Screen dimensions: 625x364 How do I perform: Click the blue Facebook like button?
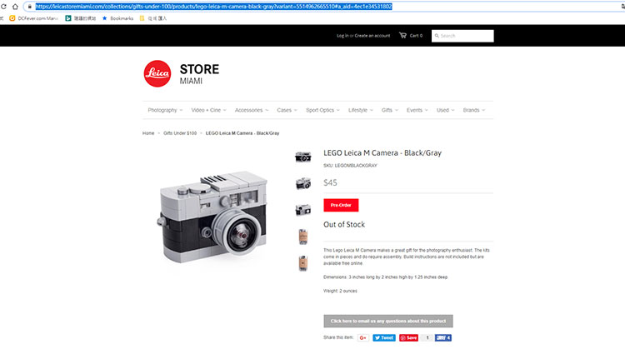442,337
